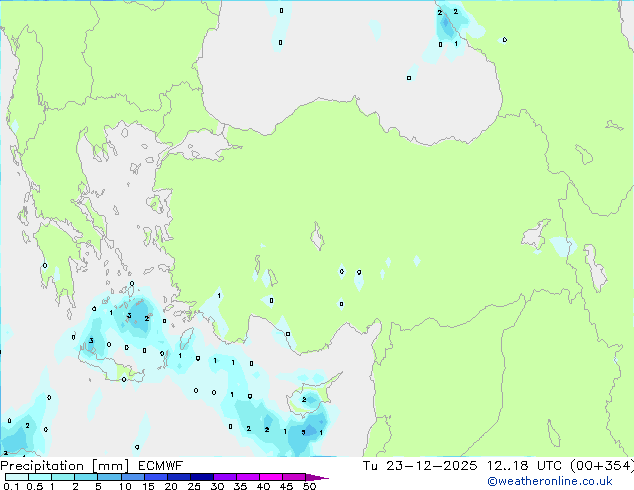
Task: Click the legend value label '35'
Action: pyautogui.click(x=240, y=486)
